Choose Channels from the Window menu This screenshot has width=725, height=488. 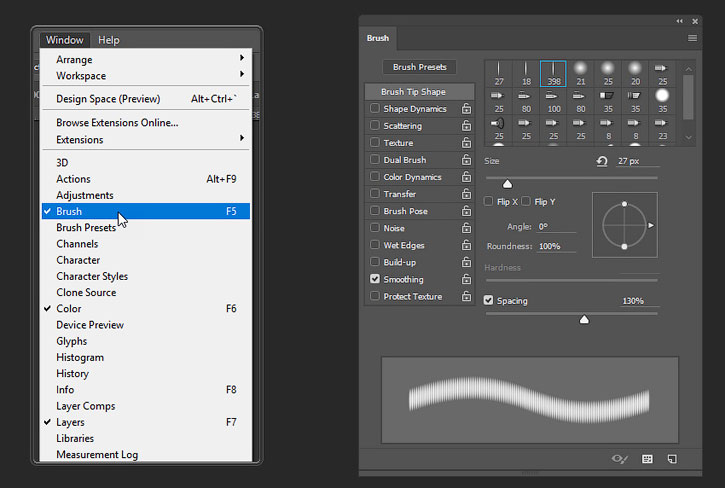click(146, 244)
